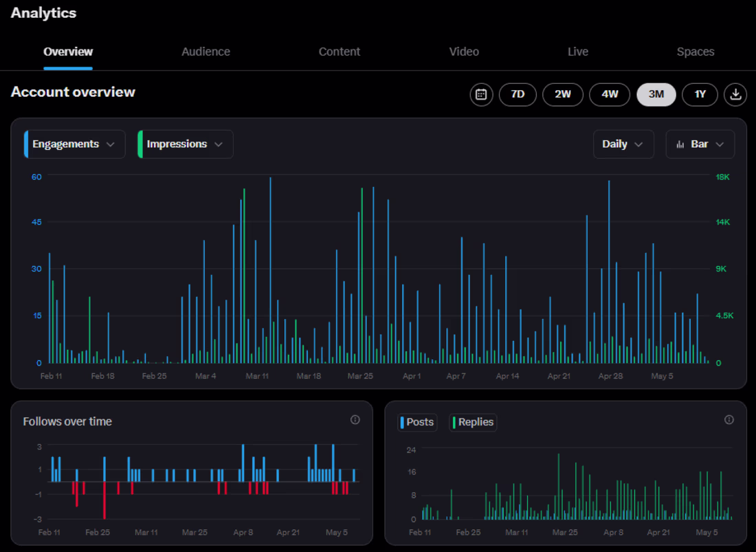The image size is (756, 552).
Task: Click the Mar 25 label on the main chart axis
Action: tap(360, 376)
